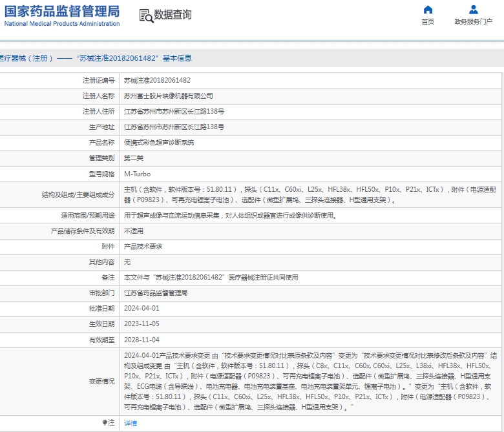The width and height of the screenshot is (504, 432).
Task: Click the 批准日期 row label
Action: 101,309
